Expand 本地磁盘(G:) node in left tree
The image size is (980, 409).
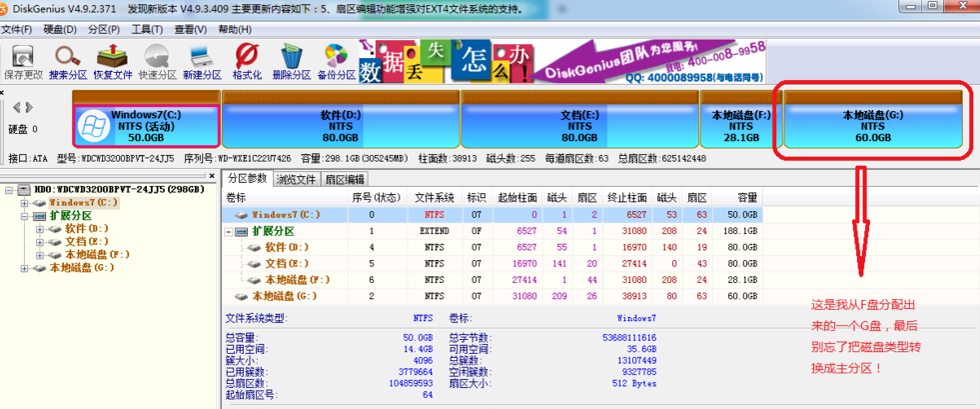[24, 268]
